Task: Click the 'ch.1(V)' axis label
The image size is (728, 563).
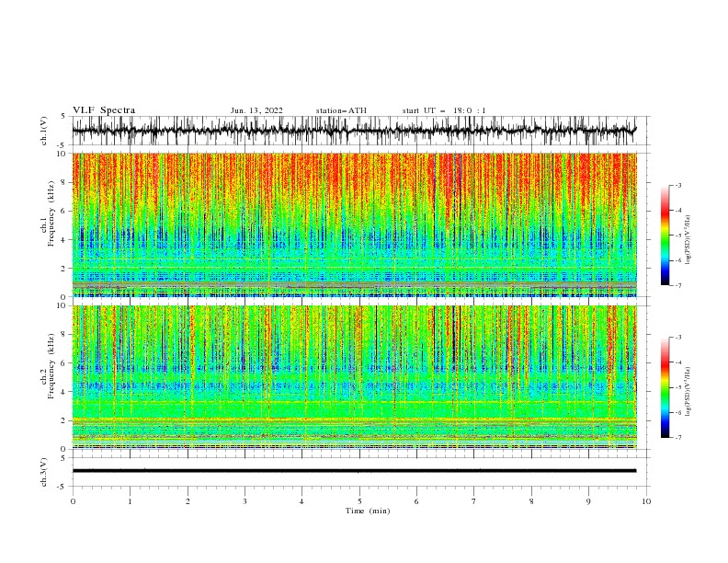Action: click(x=44, y=131)
